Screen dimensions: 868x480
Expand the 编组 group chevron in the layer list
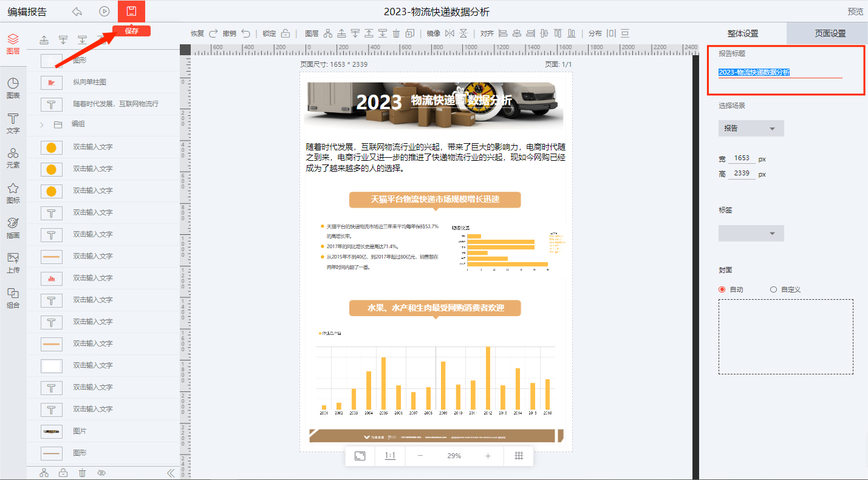tap(42, 124)
